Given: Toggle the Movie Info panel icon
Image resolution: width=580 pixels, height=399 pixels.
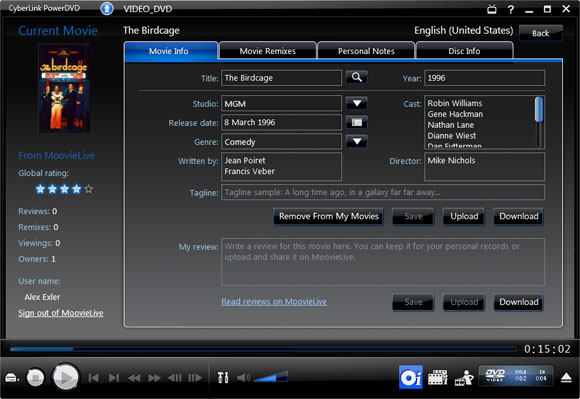Looking at the screenshot, I should 411,377.
